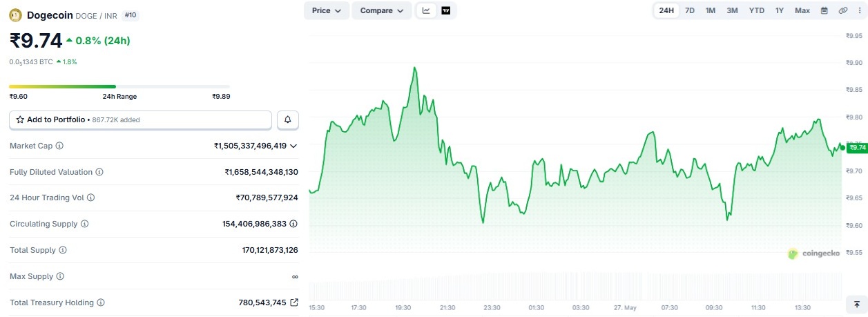
Task: Select the 24H time range
Action: 666,10
